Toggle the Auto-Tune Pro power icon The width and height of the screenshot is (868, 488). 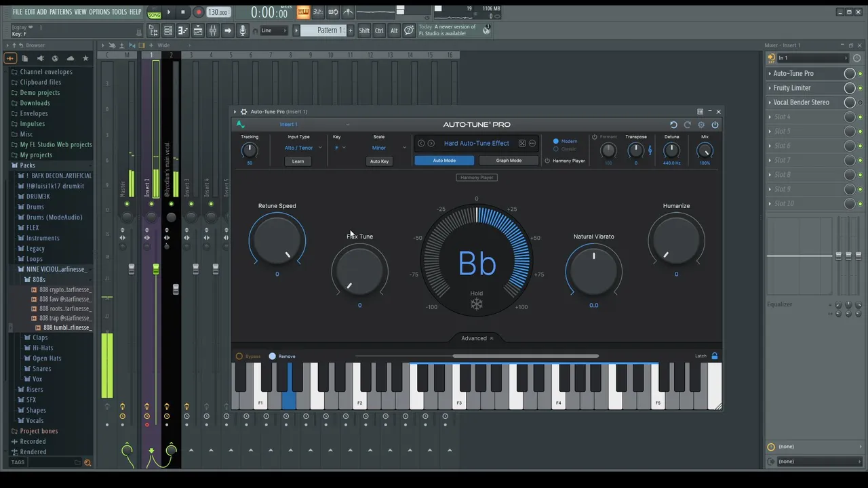coord(715,125)
